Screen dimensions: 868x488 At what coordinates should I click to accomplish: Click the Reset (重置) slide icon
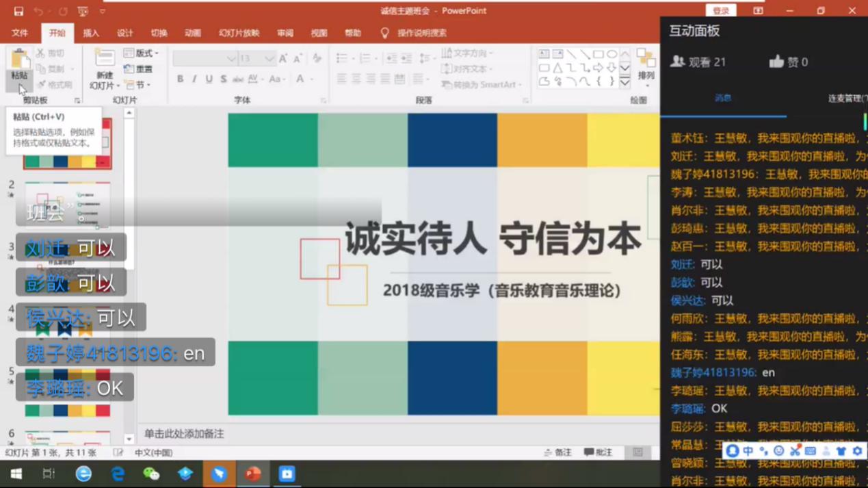point(139,69)
